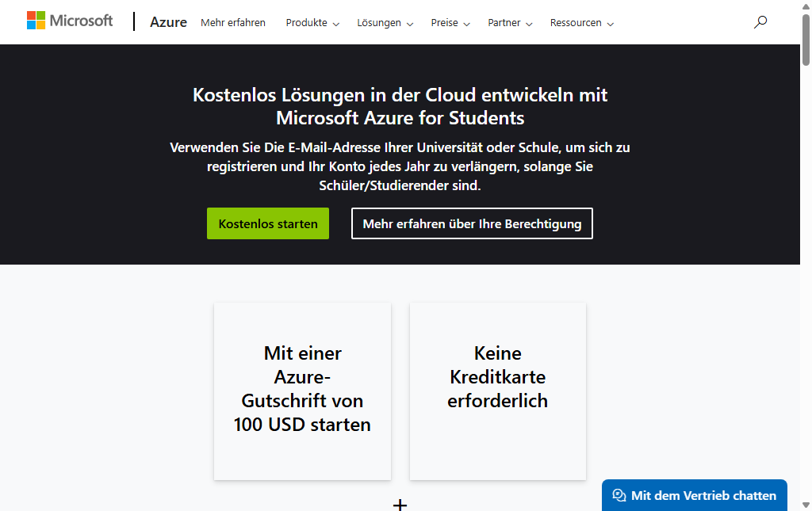Image resolution: width=812 pixels, height=511 pixels.
Task: Click the Microsoft logo
Action: click(x=70, y=21)
